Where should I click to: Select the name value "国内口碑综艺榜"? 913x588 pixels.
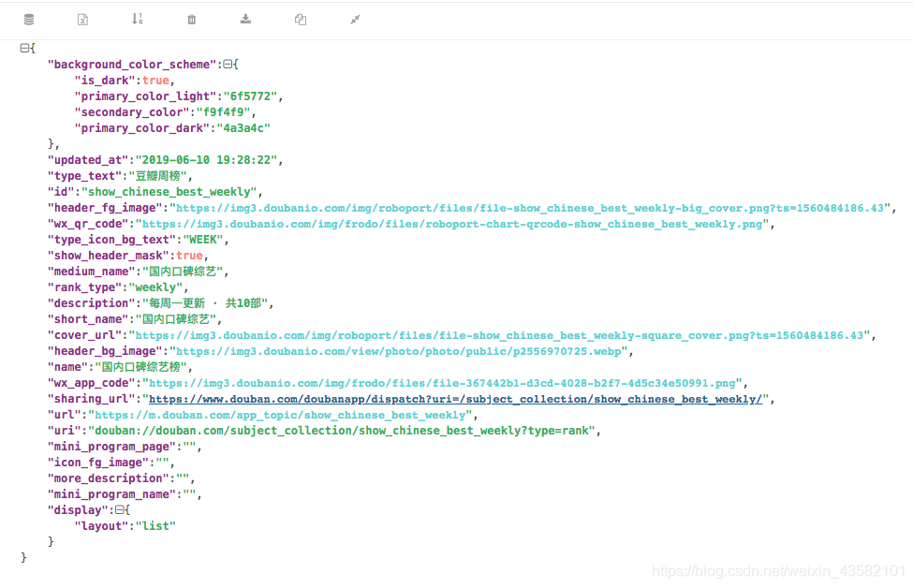click(141, 367)
